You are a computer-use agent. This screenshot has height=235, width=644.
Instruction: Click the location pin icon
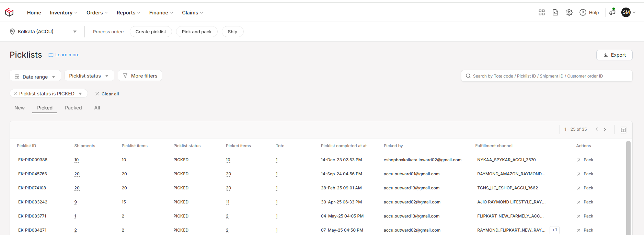[x=12, y=32]
